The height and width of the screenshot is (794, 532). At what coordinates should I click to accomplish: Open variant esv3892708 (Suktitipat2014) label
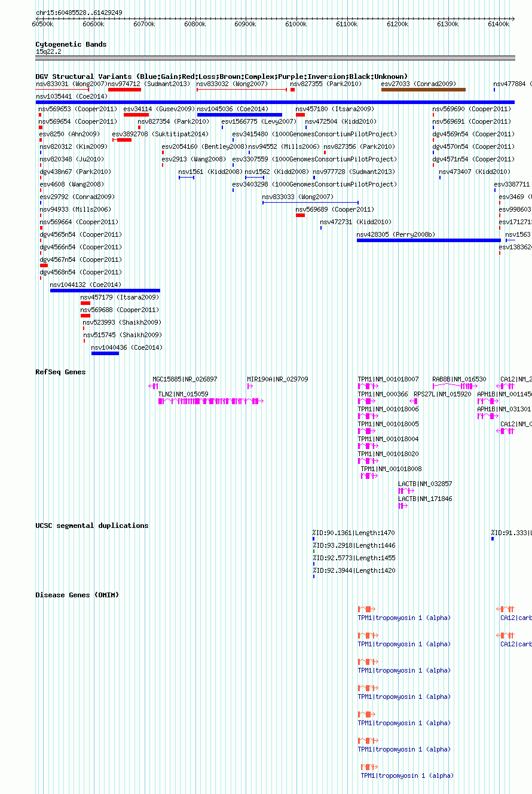tap(161, 135)
